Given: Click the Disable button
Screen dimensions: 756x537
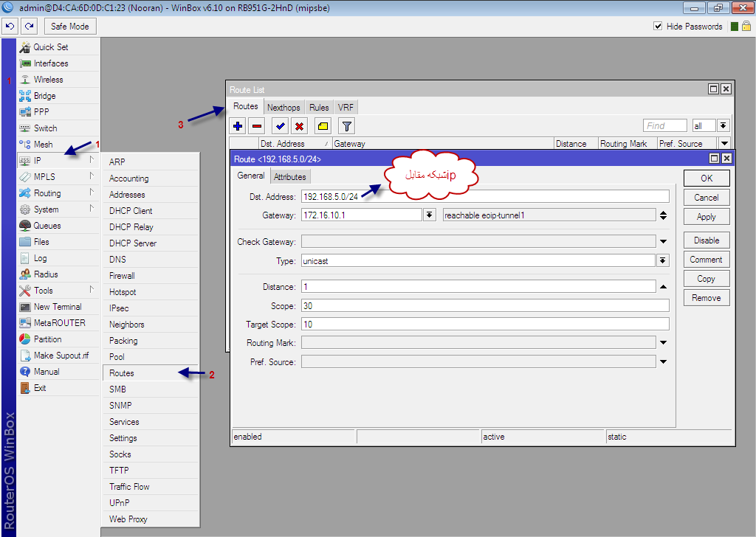Looking at the screenshot, I should 707,240.
